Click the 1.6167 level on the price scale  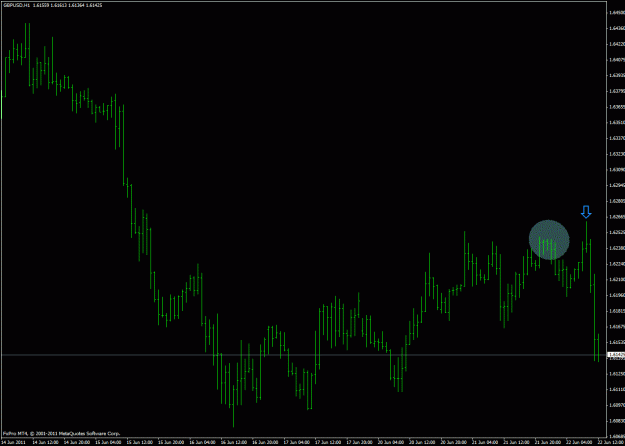click(x=617, y=326)
